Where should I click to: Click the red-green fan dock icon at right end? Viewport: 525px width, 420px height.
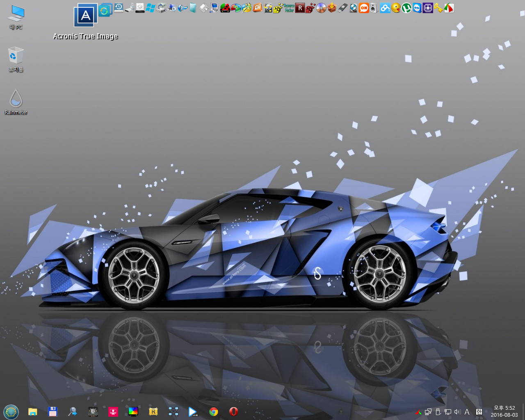[x=449, y=8]
